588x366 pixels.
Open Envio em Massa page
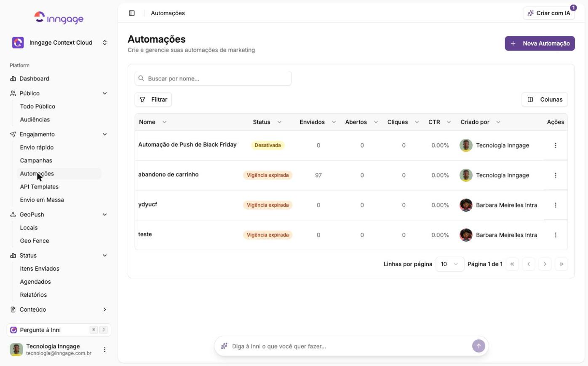click(x=59, y=199)
